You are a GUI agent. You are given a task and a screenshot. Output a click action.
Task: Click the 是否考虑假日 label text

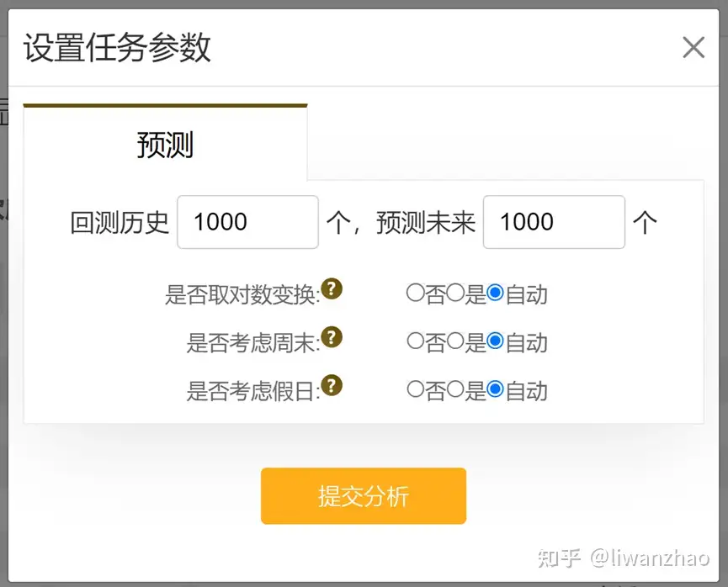tap(252, 391)
